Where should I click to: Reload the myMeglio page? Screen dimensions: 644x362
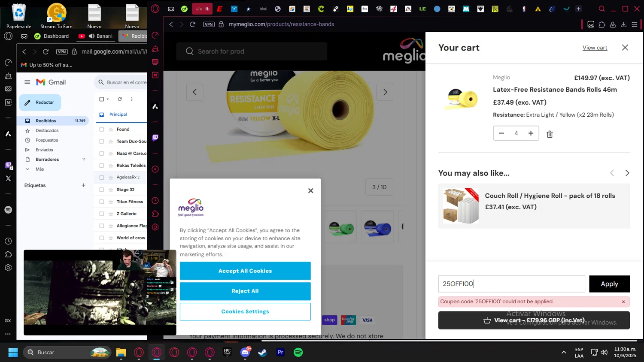pyautogui.click(x=192, y=24)
